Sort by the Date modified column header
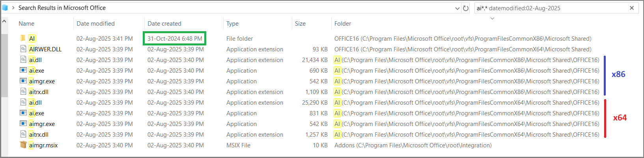Viewport: 644px width, 158px height. (95, 24)
